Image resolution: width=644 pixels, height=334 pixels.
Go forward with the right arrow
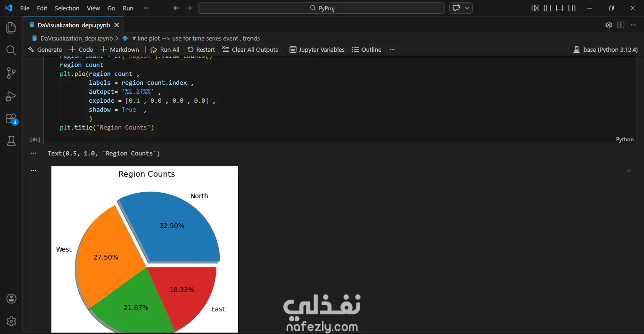point(189,8)
